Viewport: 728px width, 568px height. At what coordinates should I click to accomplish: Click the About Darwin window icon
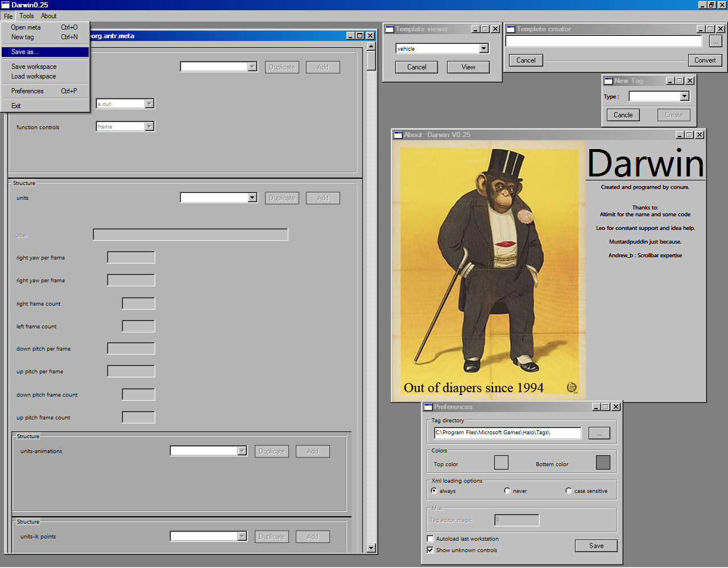coord(398,135)
